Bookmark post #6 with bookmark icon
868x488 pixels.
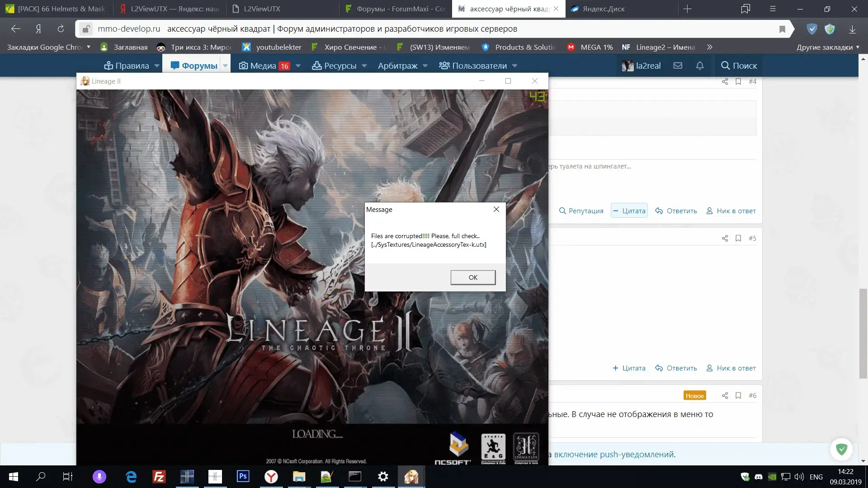tap(738, 395)
